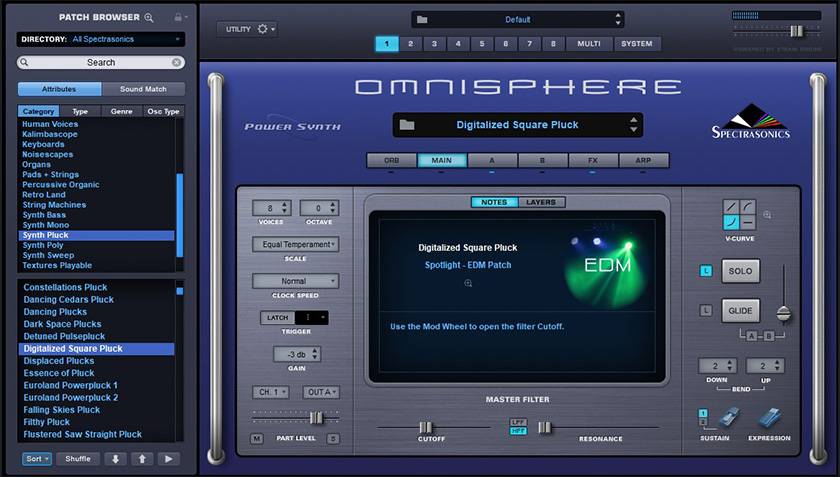
Task: Click the Shuffle button
Action: (78, 459)
